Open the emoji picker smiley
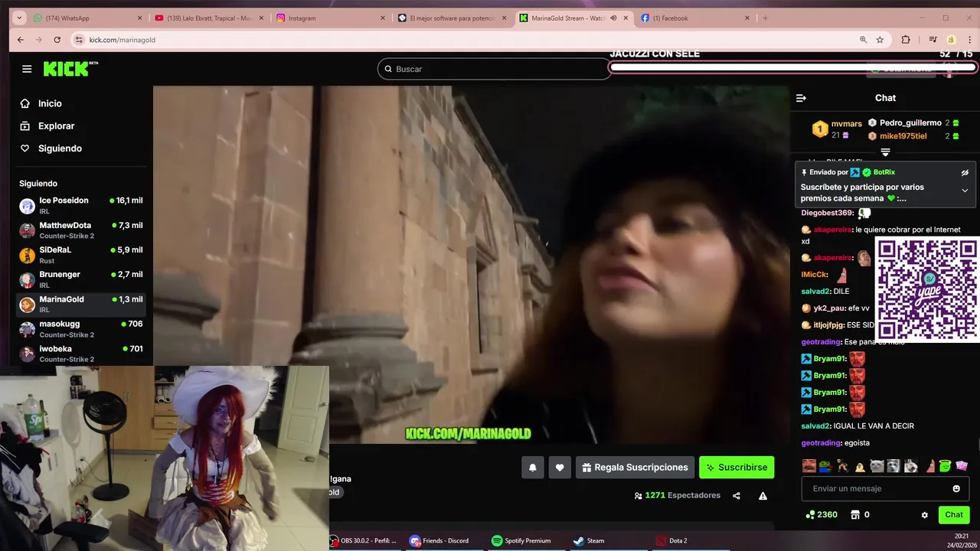The width and height of the screenshot is (980, 551). click(x=956, y=489)
